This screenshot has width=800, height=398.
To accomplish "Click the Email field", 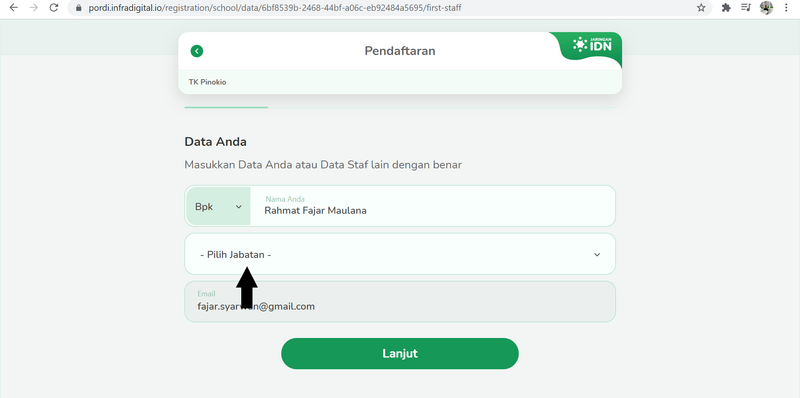I will (x=400, y=302).
